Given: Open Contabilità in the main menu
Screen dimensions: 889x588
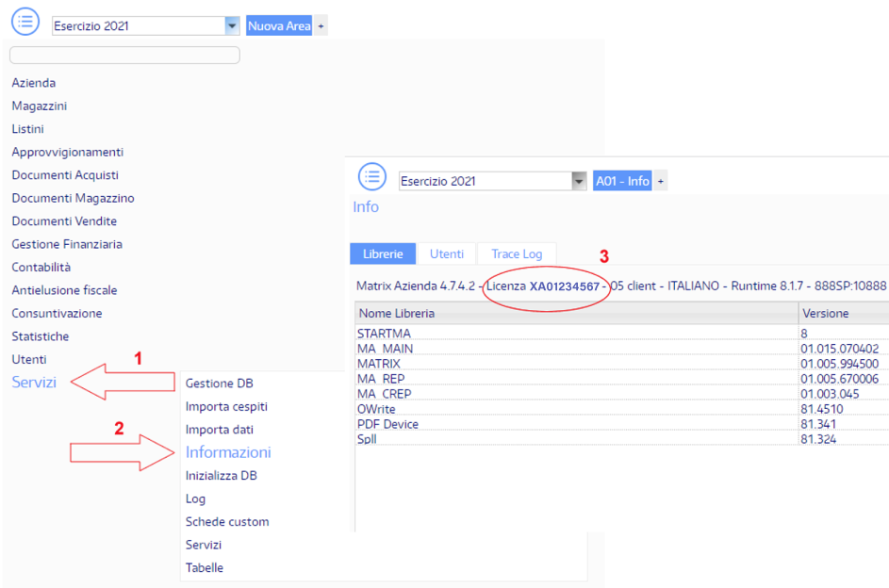Looking at the screenshot, I should [x=41, y=267].
